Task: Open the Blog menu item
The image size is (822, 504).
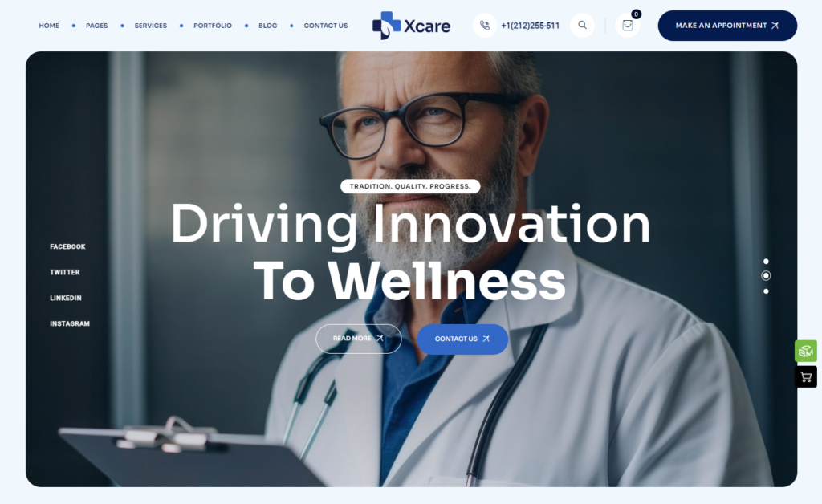Action: [267, 26]
